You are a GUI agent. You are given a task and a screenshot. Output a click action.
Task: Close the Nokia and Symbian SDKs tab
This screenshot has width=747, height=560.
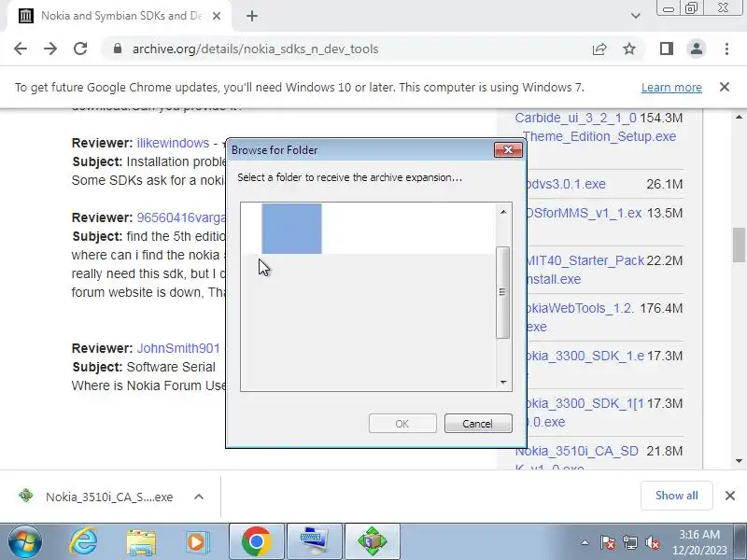click(217, 16)
